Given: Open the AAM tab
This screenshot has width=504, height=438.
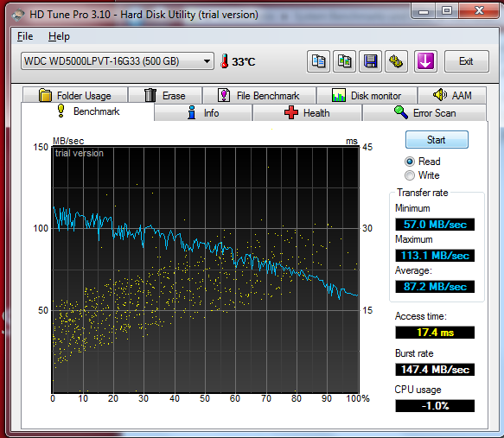Looking at the screenshot, I should point(452,95).
